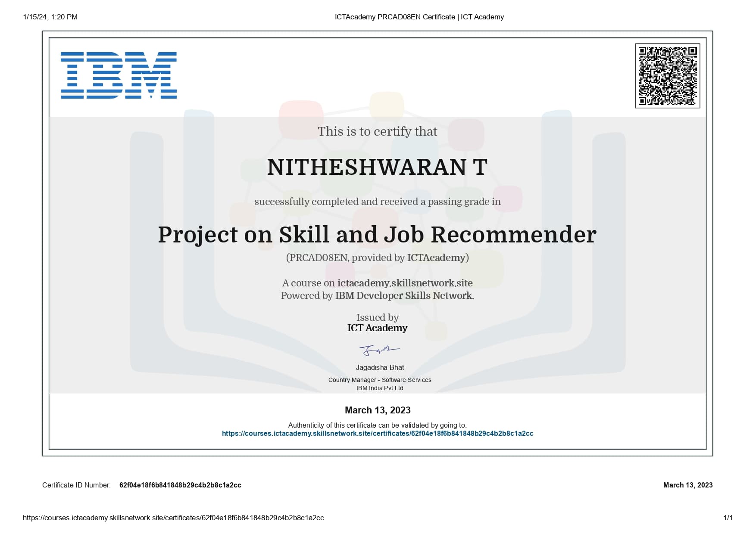
Task: Click the recipient name NITHESHWARAN T
Action: click(x=377, y=167)
